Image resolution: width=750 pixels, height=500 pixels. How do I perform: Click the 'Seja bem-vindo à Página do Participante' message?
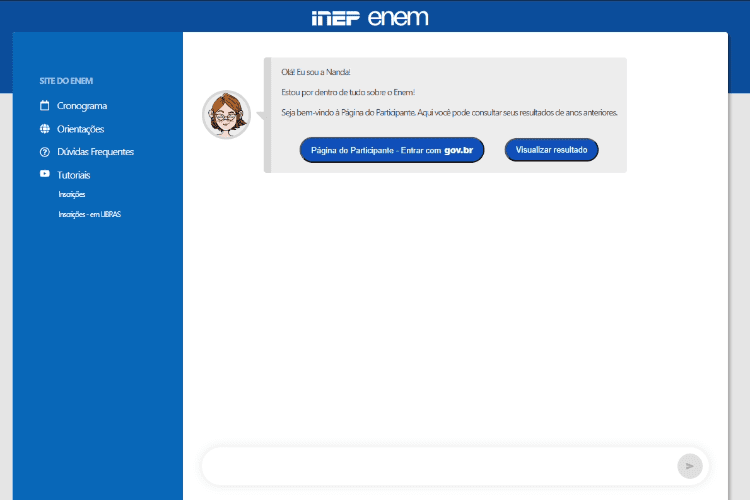[x=449, y=113]
